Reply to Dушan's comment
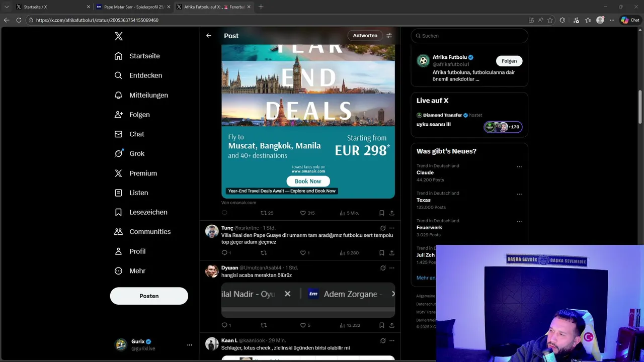Image resolution: width=644 pixels, height=362 pixels. [x=226, y=325]
